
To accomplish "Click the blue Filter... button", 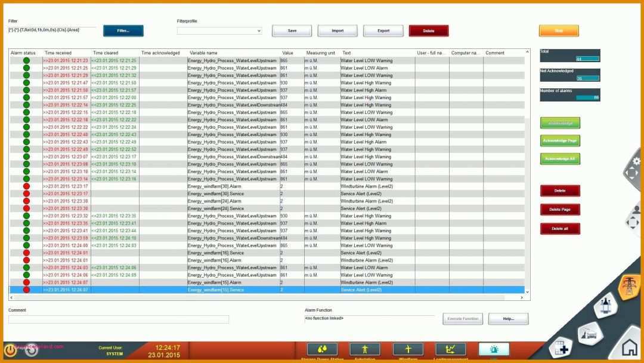I will point(123,31).
